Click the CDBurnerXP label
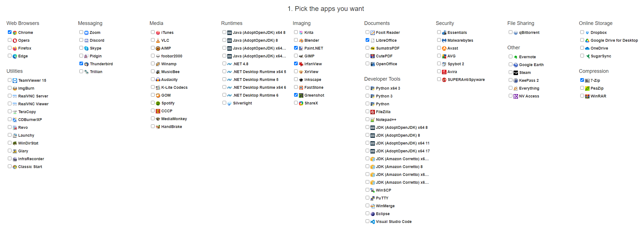This screenshot has width=644, height=228. pos(30,120)
